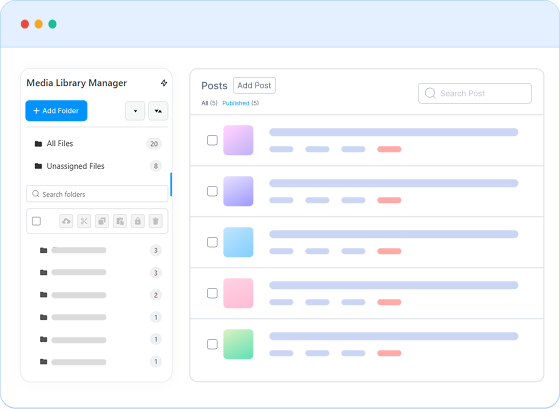The image size is (560, 409).
Task: Check the post with solid pink thumbnail
Action: [x=212, y=293]
